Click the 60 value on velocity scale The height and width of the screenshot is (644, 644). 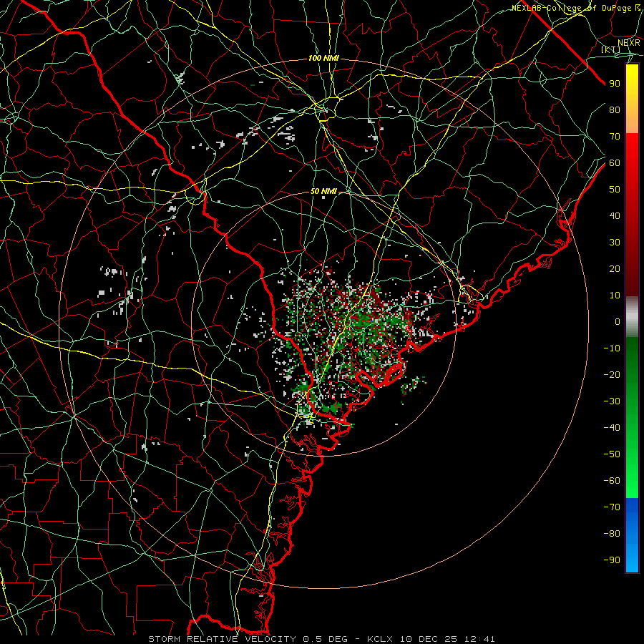point(615,163)
